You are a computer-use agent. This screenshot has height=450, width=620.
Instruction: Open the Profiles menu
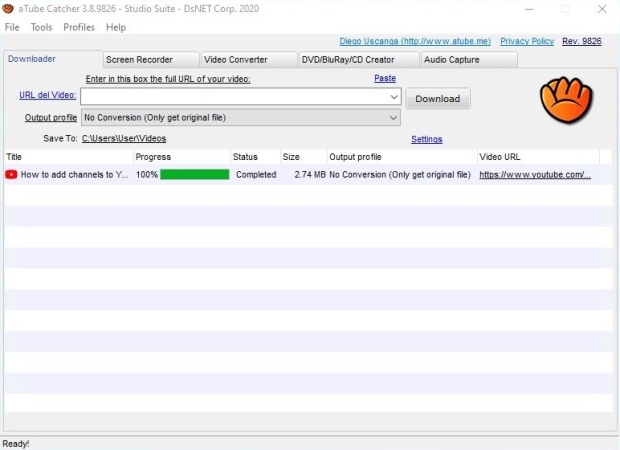tap(79, 27)
